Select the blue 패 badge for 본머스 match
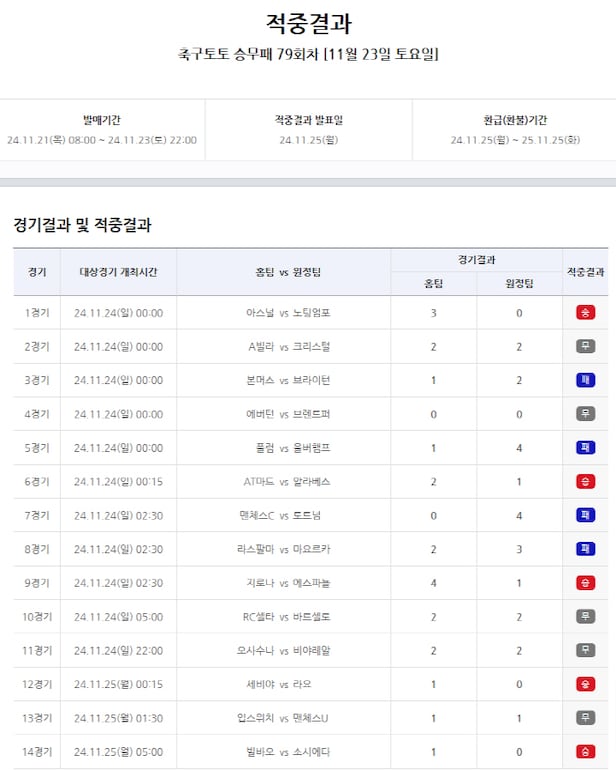The image size is (616, 770). tap(585, 380)
